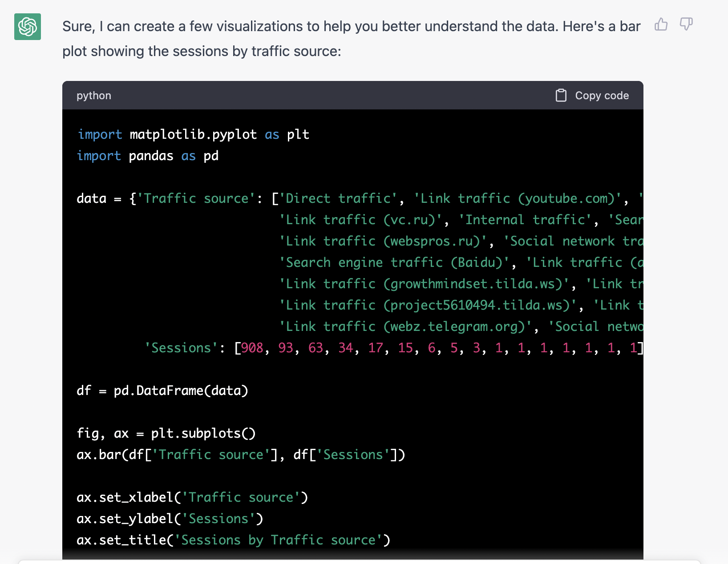Click the ax.set_xlabel('Traffic source') line
This screenshot has height=564, width=728.
192,497
